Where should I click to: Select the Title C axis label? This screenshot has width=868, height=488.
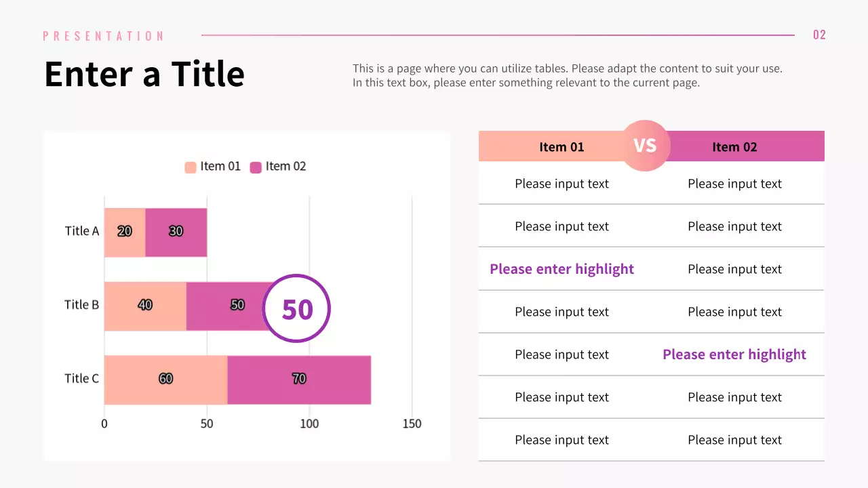(81, 379)
